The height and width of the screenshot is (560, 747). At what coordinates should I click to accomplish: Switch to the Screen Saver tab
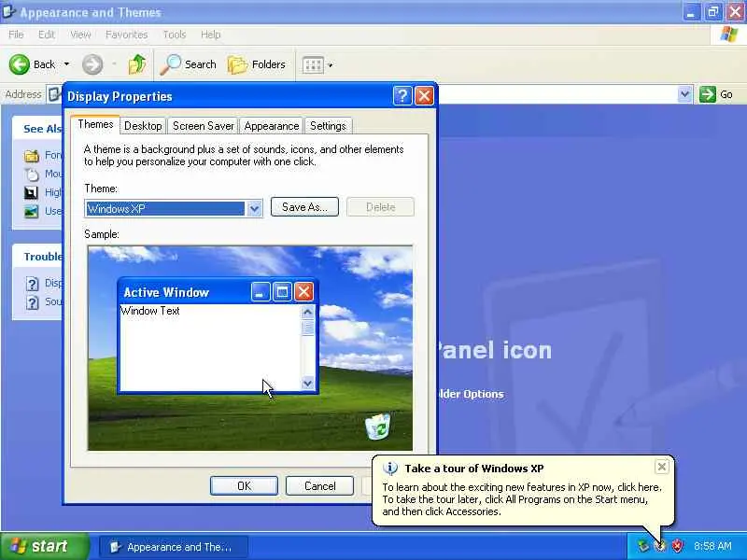[x=203, y=126]
